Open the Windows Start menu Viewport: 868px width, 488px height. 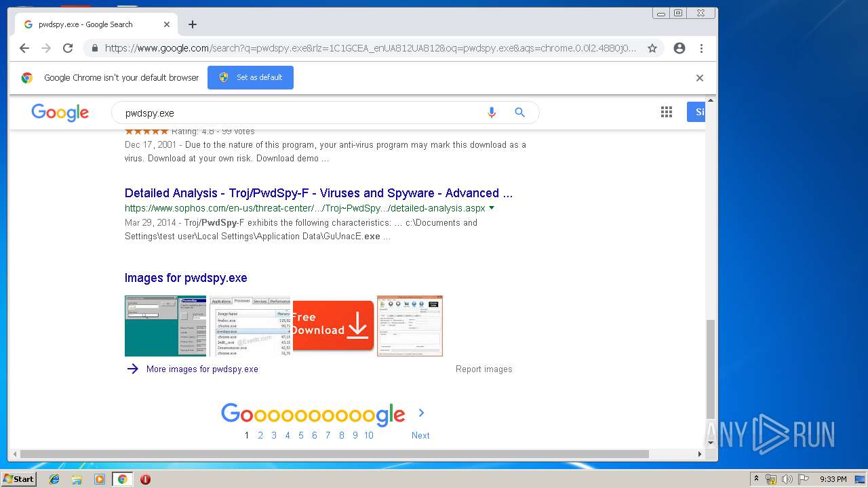pos(18,479)
